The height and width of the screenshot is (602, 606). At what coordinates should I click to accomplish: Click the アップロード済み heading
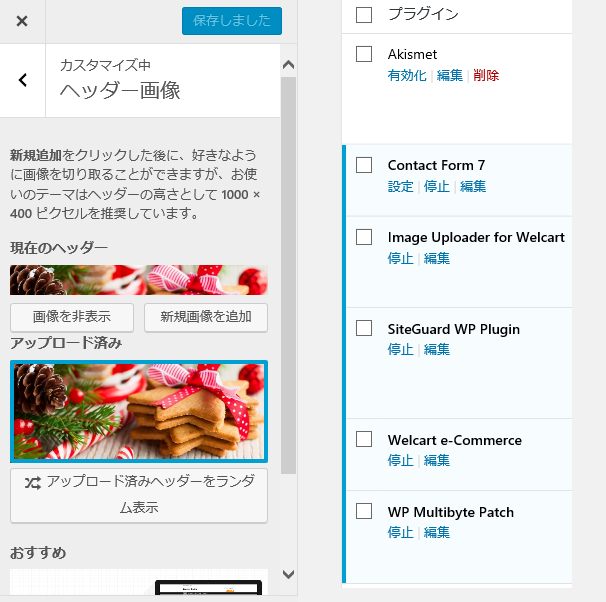pyautogui.click(x=66, y=343)
